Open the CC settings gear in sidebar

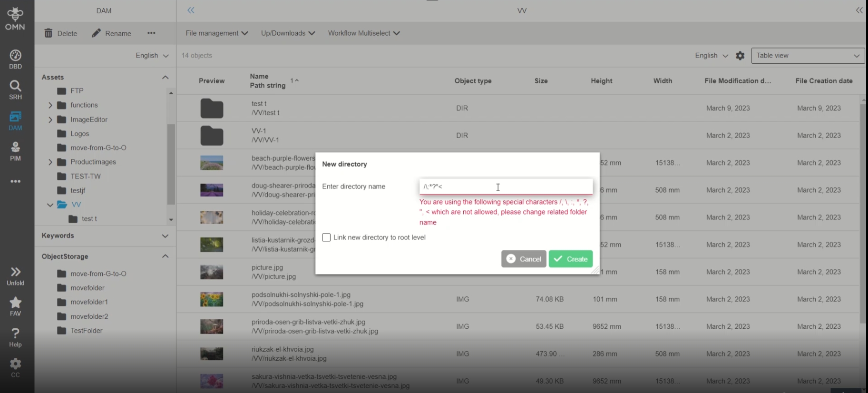pyautogui.click(x=15, y=364)
